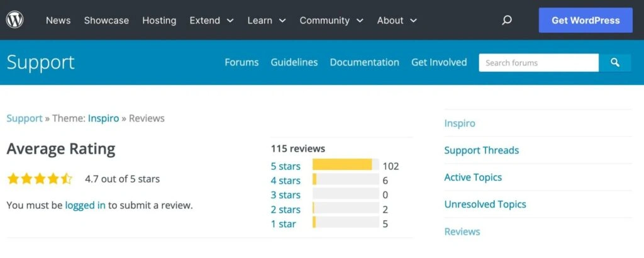The height and width of the screenshot is (258, 644).
Task: Expand the Community dropdown menu
Action: (x=331, y=20)
